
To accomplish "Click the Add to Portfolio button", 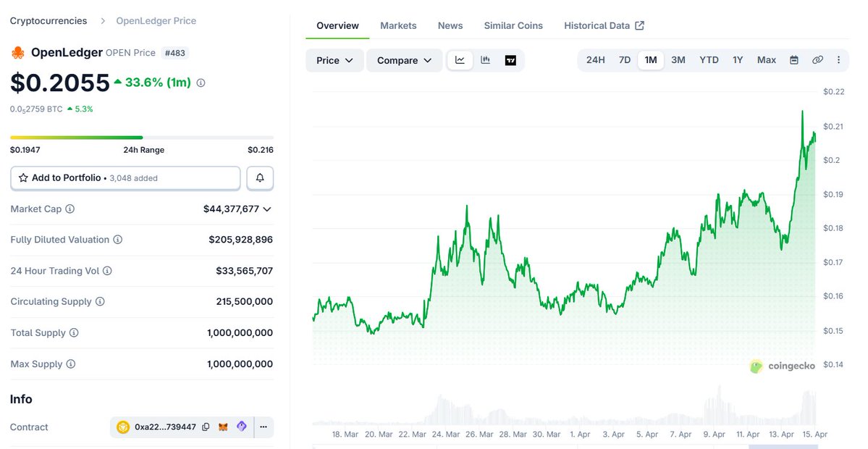I will pos(125,177).
